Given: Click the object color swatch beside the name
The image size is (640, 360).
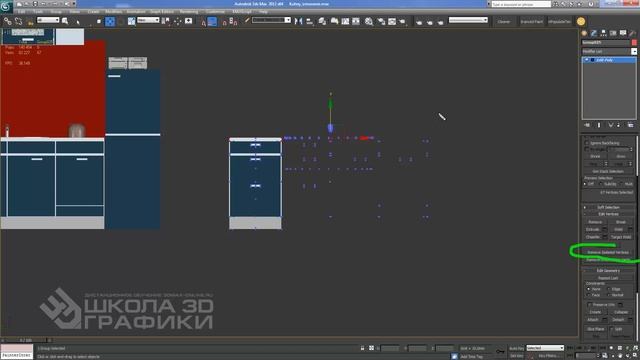Looking at the screenshot, I should click(x=634, y=42).
